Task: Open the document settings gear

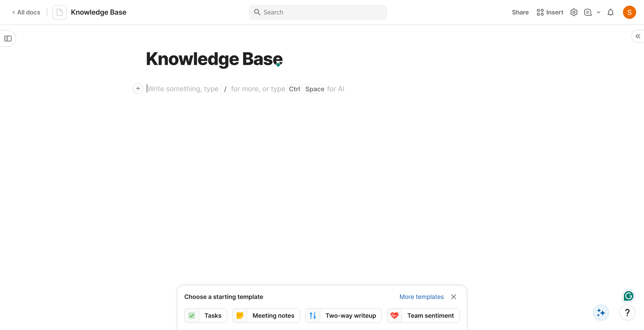Action: 574,12
